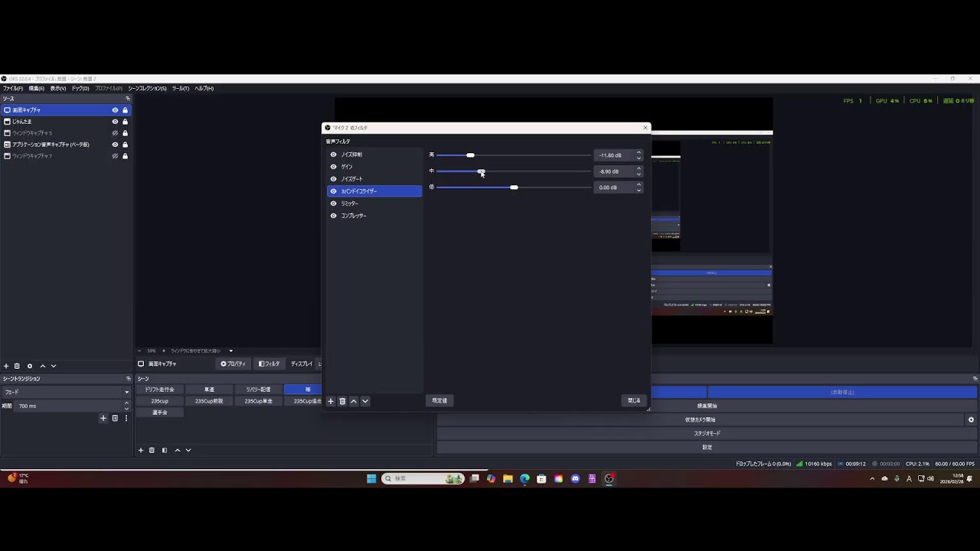The width and height of the screenshot is (980, 551).
Task: Open transition options three-dots menu
Action: (126, 419)
